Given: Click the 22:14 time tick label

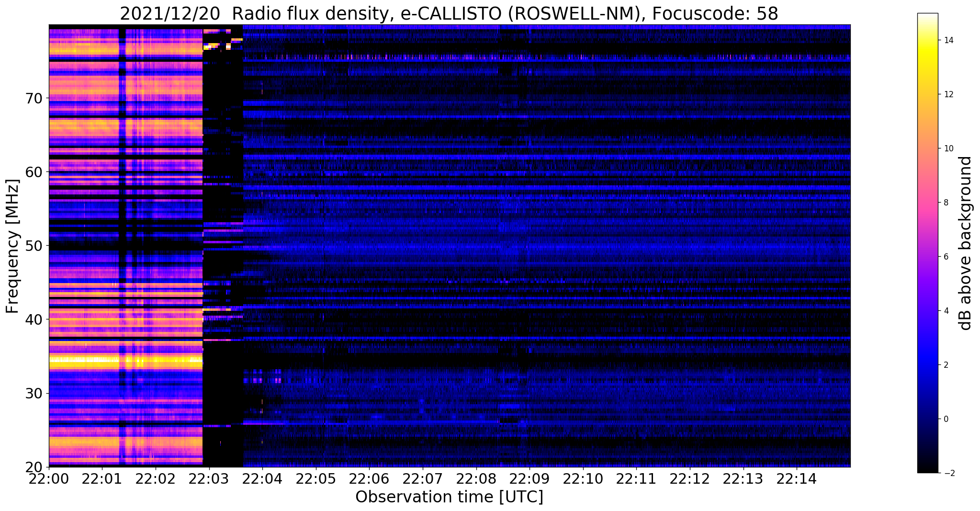Looking at the screenshot, I should (x=797, y=479).
